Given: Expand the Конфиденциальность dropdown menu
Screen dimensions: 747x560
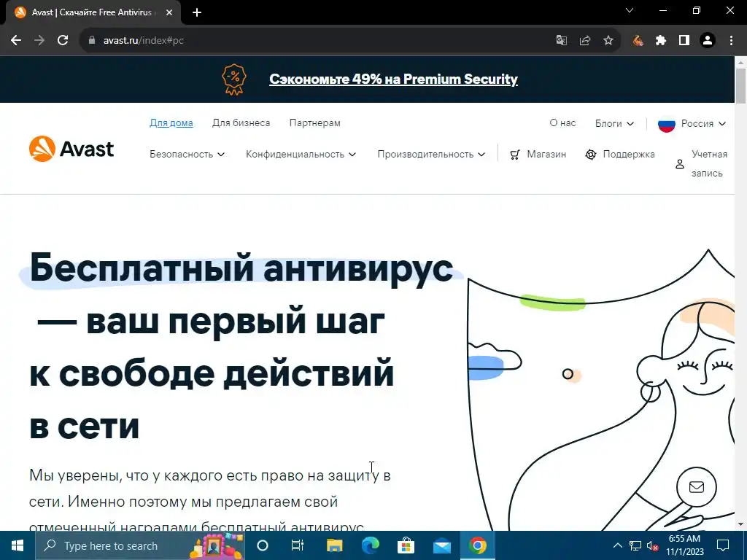Looking at the screenshot, I should pos(301,155).
